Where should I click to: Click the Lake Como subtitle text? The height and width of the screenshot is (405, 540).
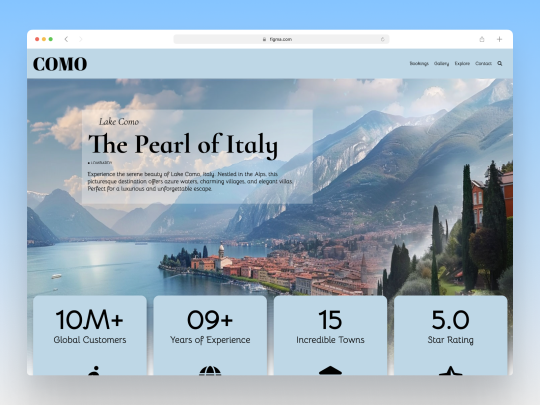point(119,122)
